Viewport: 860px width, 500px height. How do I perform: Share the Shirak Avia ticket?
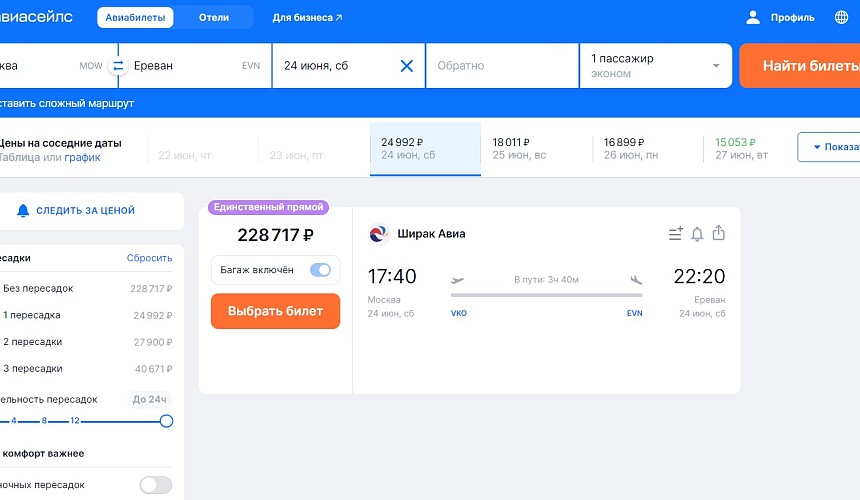[x=718, y=234]
